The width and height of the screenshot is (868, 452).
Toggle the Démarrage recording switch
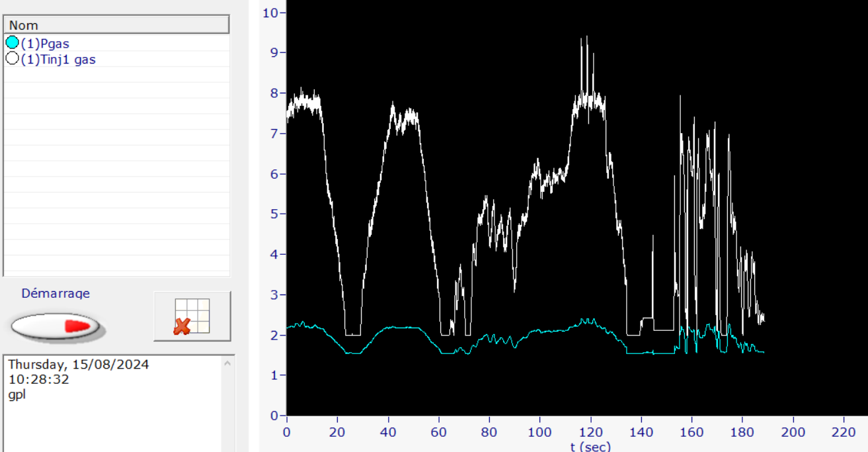click(x=58, y=326)
